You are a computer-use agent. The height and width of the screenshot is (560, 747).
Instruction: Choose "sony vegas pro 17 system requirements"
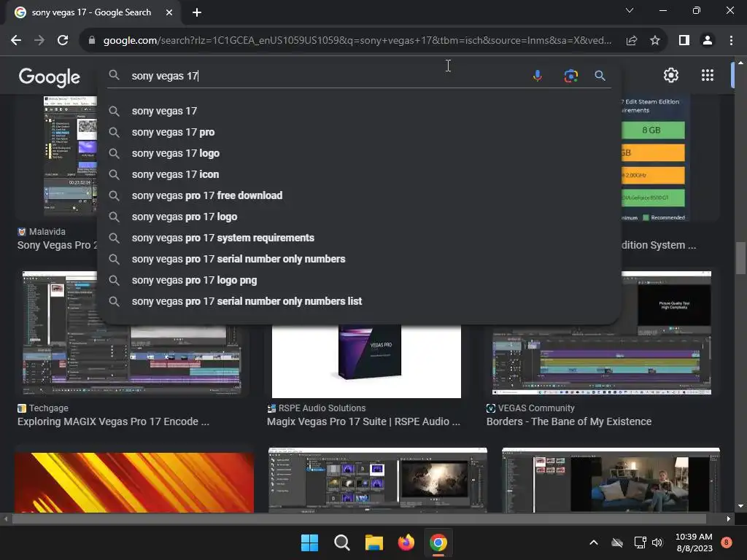[360, 238]
